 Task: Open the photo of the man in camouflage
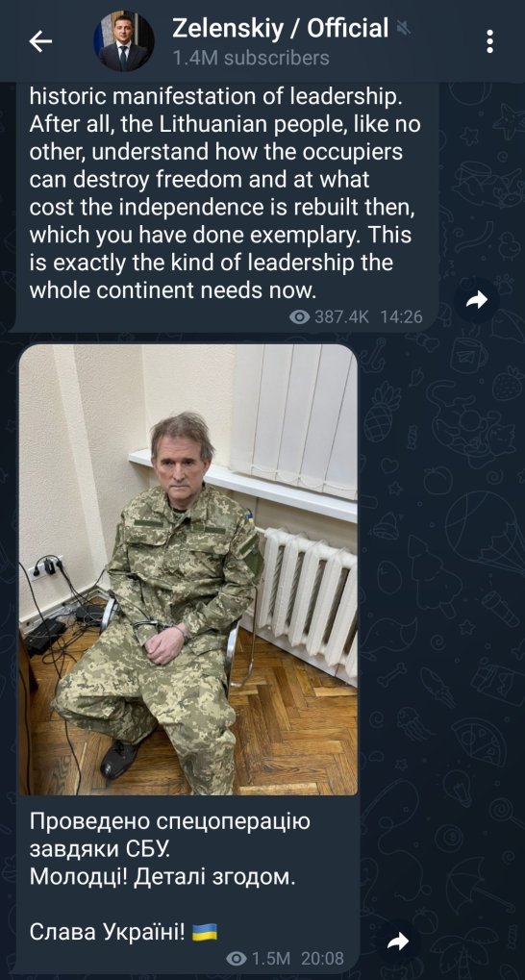coord(188,569)
